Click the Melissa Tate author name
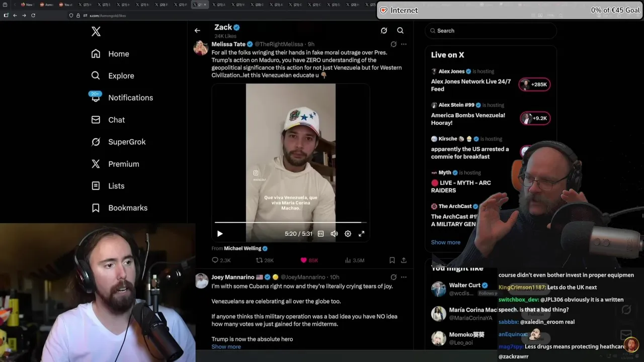Viewport: 644px width, 362px height. (x=228, y=44)
